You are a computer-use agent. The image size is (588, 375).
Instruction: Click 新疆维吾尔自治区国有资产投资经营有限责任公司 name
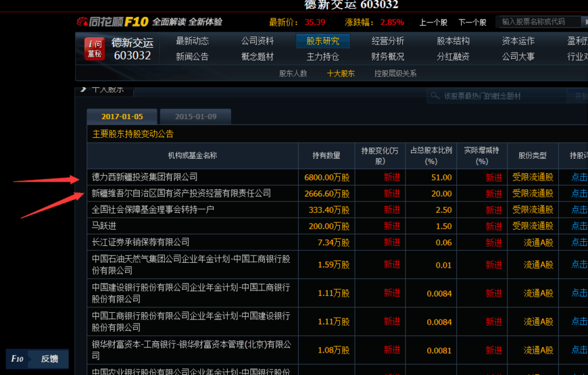click(x=181, y=193)
